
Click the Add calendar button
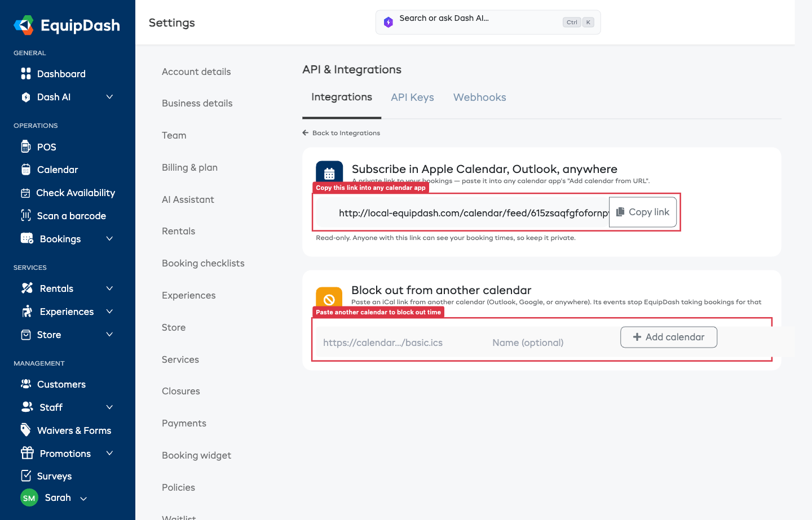[669, 337]
